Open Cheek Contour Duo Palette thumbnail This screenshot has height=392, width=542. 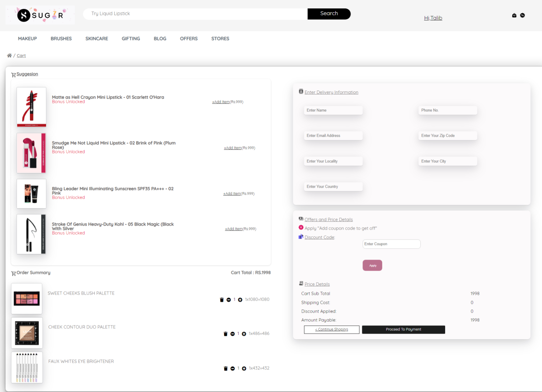(27, 333)
